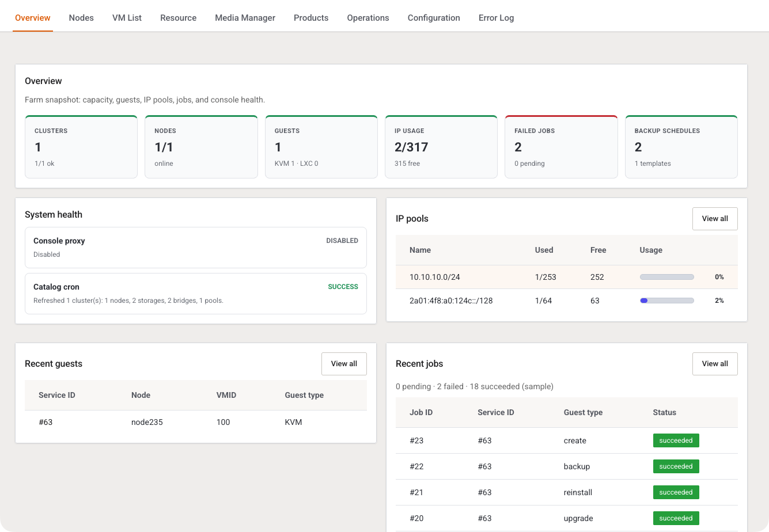Click the succeeded badge for reinstall job
Screen dimensions: 769x532
pyautogui.click(x=676, y=492)
